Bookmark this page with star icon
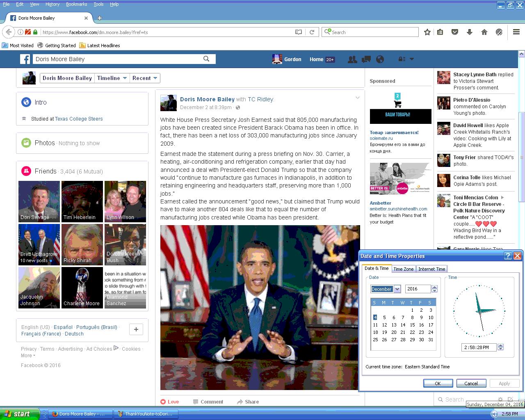The width and height of the screenshot is (525, 420). coord(427,32)
